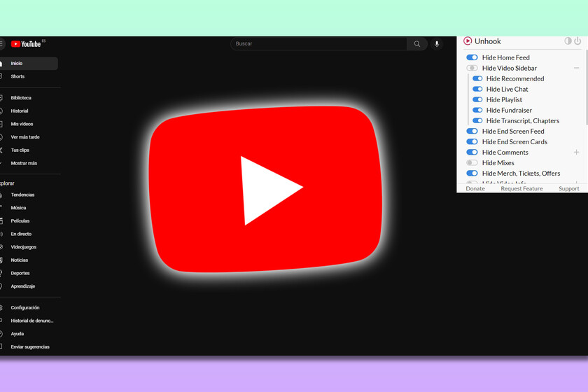
Task: Click the search magnifier button
Action: [x=417, y=44]
